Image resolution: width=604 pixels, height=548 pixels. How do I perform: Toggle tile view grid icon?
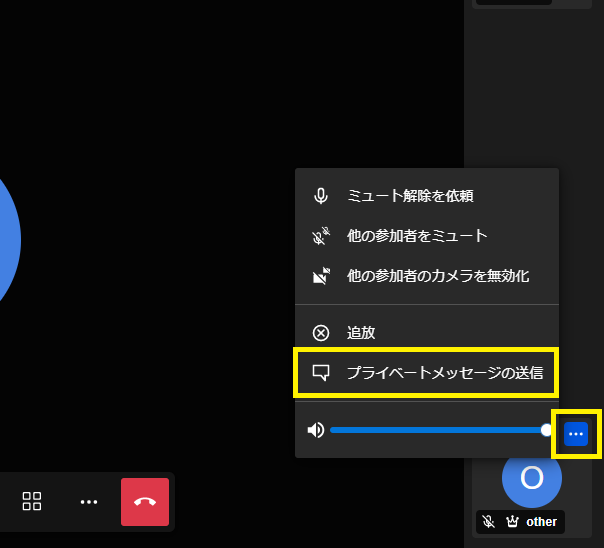click(x=32, y=501)
